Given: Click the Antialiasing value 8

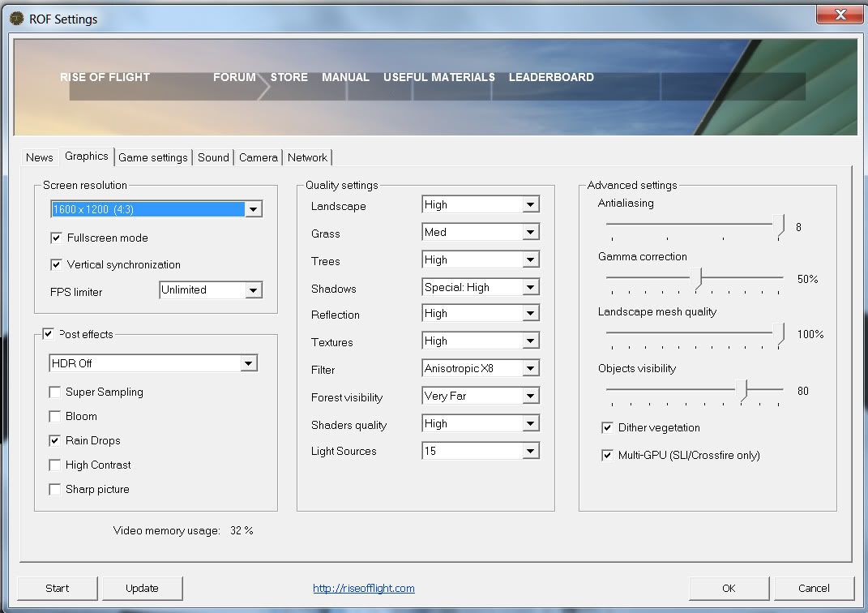Looking at the screenshot, I should [x=798, y=227].
